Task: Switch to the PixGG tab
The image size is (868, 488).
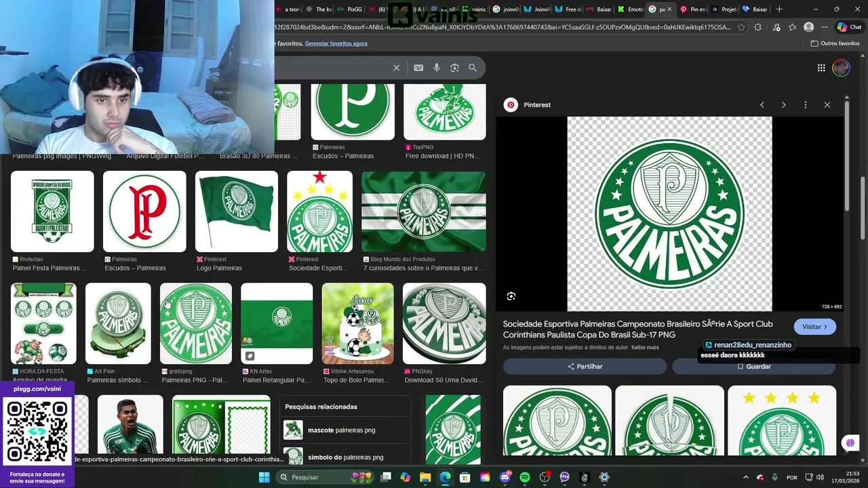Action: [350, 9]
